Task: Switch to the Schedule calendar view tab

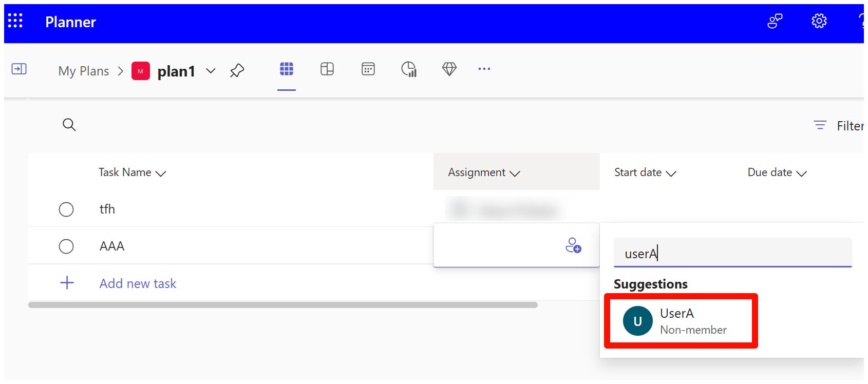Action: [368, 69]
